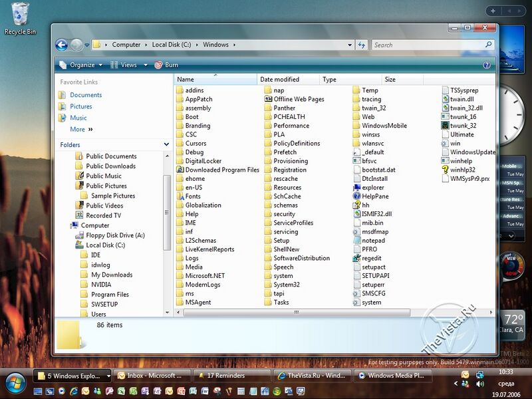
Task: Open the notepad application file
Action: [373, 240]
